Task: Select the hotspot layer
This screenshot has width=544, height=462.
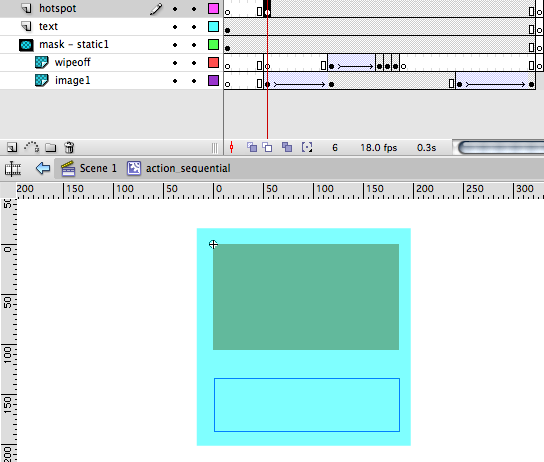Action: 58,8
